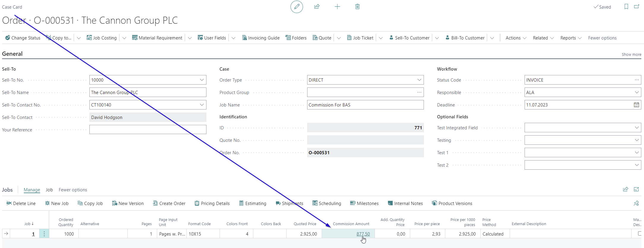
Task: Open the Job Ticket
Action: coord(360,38)
